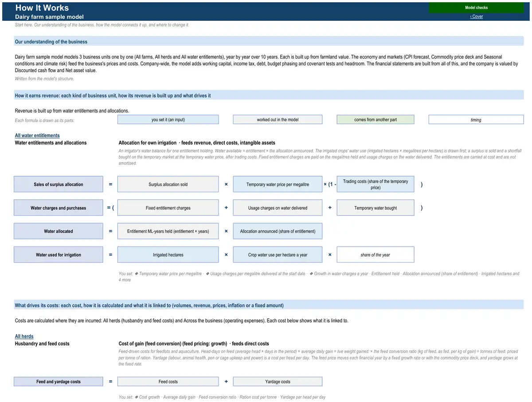Click the "worked out in the model" legend box

pos(278,119)
